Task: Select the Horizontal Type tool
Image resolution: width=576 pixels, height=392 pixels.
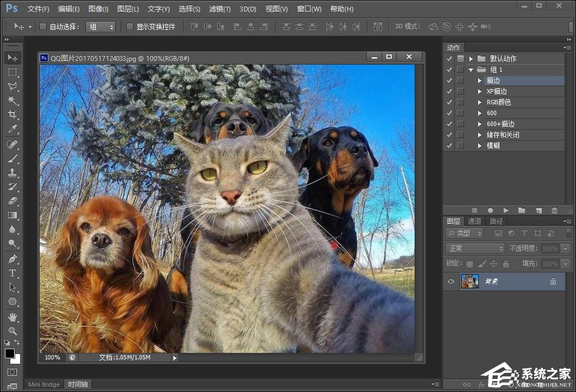Action: 12,273
